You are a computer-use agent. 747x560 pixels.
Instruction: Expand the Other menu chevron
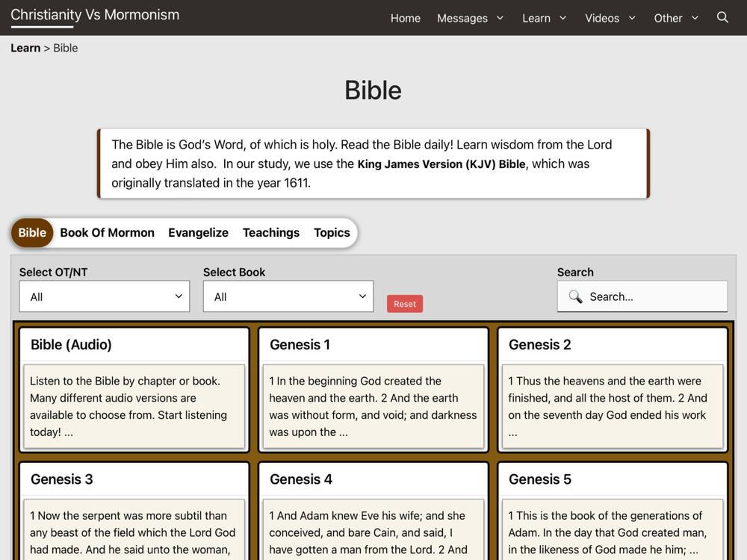click(695, 18)
